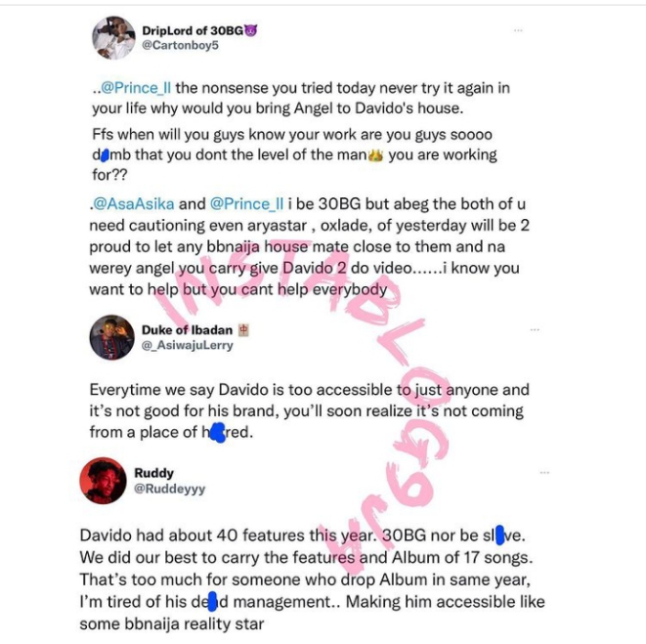Click the red badge beside Duke of Ibadan

pyautogui.click(x=243, y=330)
